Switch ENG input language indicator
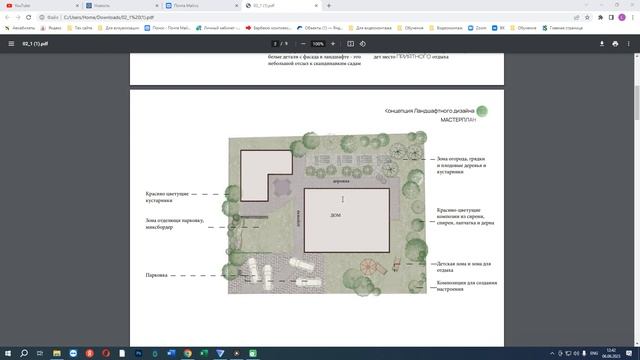Image resolution: width=640 pixels, height=360 pixels. 594,353
